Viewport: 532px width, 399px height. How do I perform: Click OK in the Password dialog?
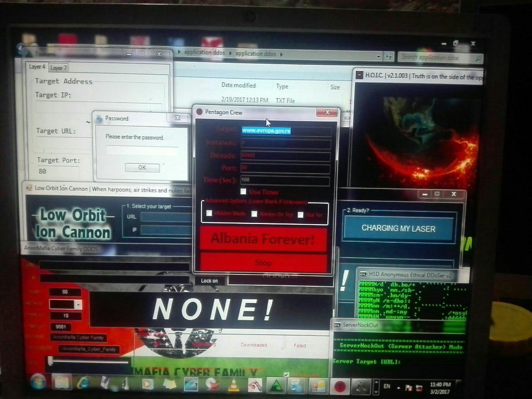(x=142, y=167)
